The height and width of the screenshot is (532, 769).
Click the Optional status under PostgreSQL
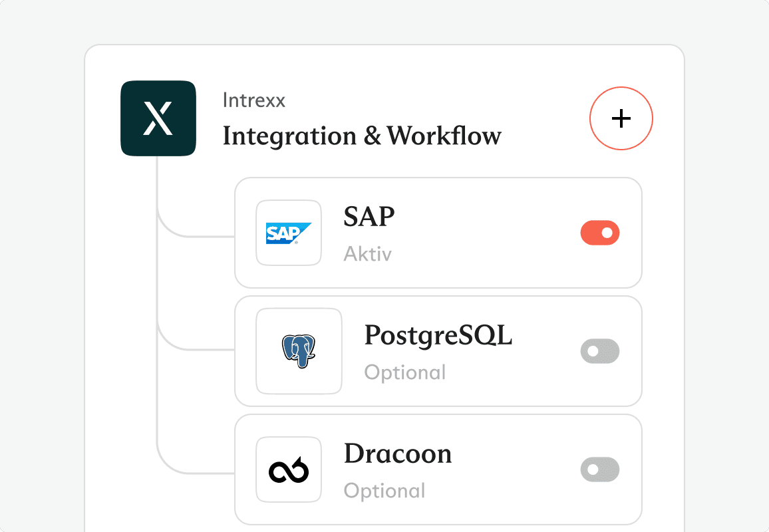[405, 372]
